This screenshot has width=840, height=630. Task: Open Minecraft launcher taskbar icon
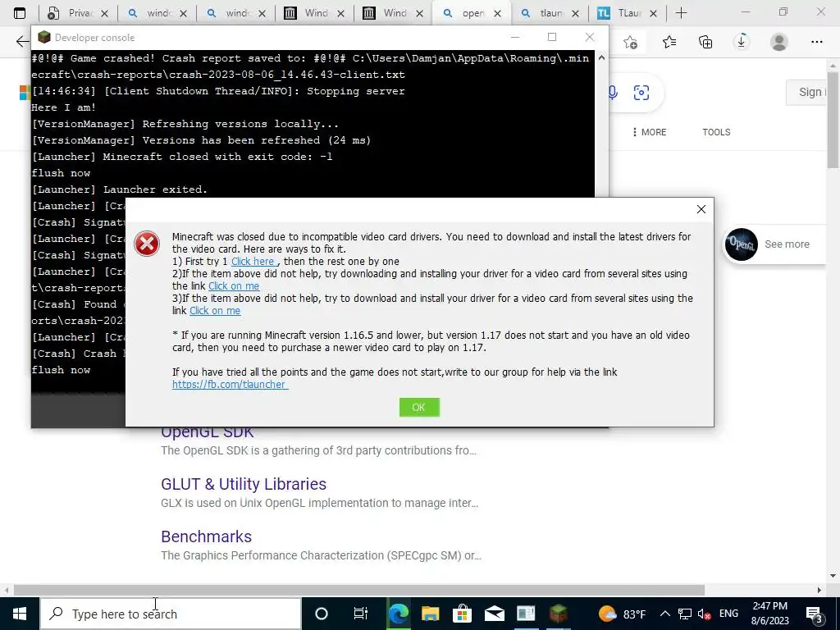558,614
